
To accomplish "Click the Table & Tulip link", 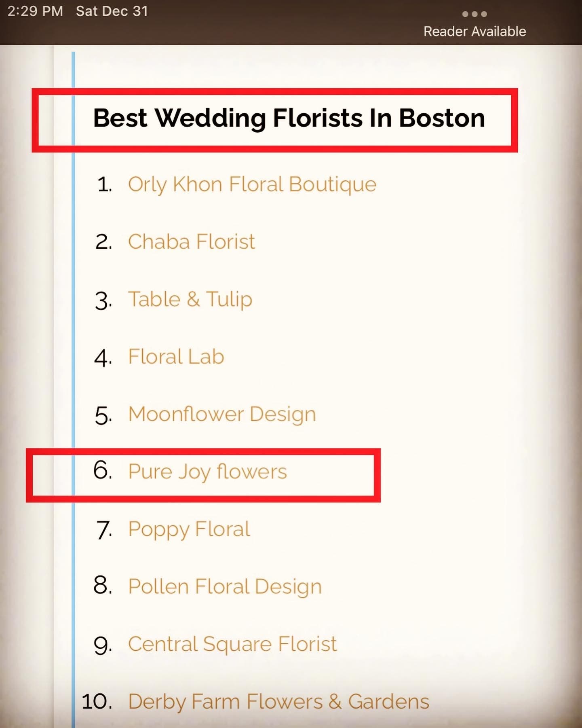I will click(190, 299).
